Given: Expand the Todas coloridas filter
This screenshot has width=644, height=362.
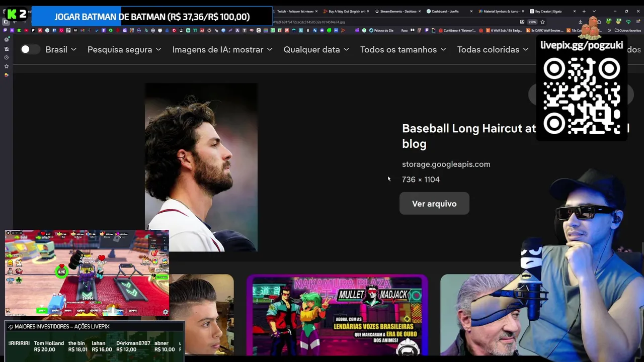Looking at the screenshot, I should pyautogui.click(x=493, y=49).
